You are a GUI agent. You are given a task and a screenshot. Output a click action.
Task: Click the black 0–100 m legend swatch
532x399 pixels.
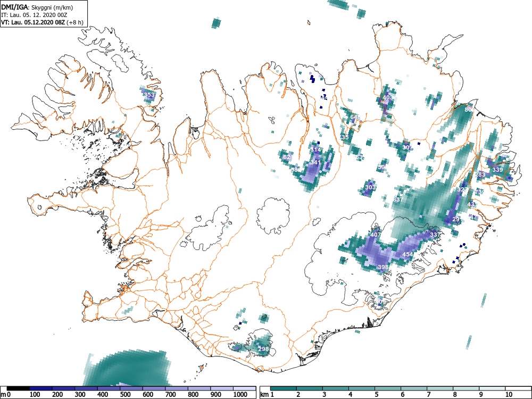(x=18, y=388)
